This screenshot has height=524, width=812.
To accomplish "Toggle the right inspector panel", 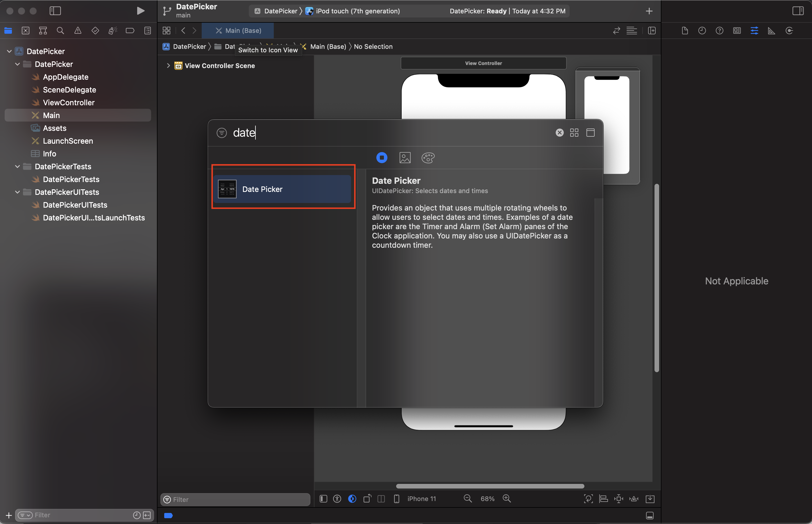I will pos(798,11).
